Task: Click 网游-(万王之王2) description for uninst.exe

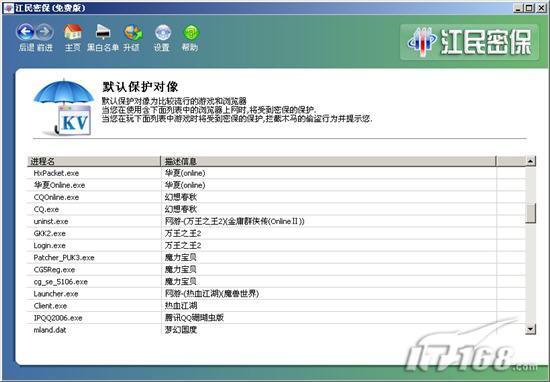Action: [234, 221]
